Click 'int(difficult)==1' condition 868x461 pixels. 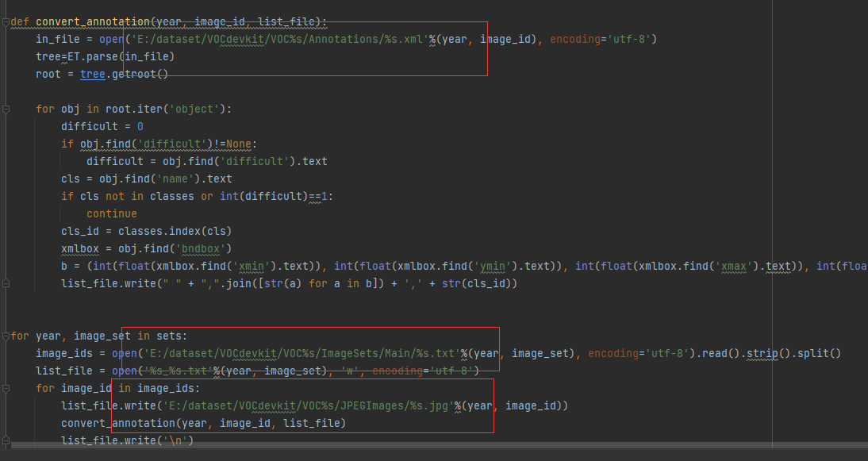pyautogui.click(x=274, y=197)
